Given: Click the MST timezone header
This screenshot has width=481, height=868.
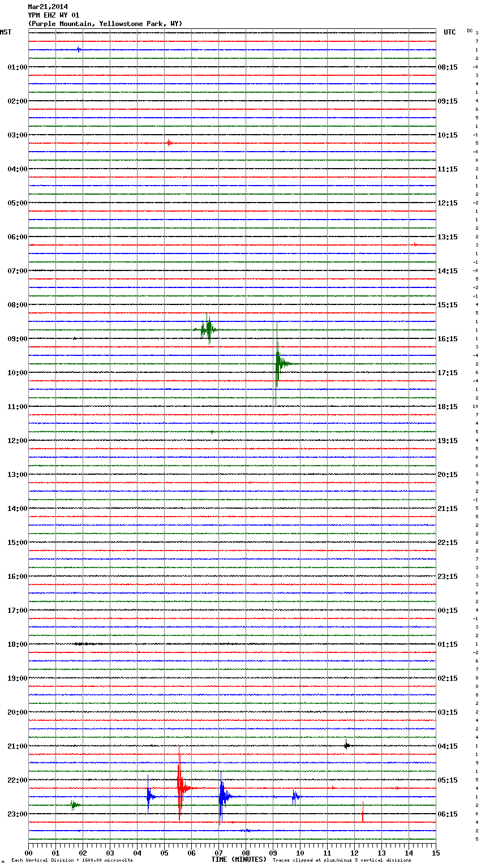Looking at the screenshot, I should coord(6,32).
